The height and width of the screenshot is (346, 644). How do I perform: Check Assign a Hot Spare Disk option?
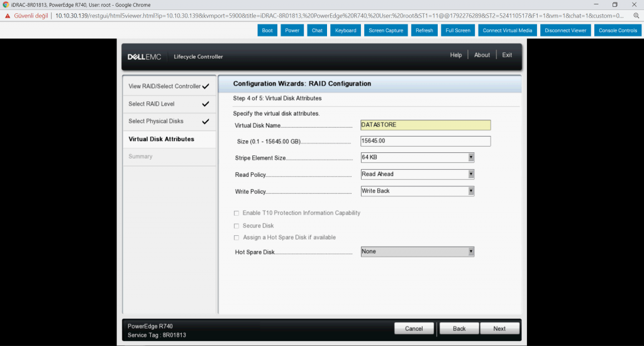point(236,238)
